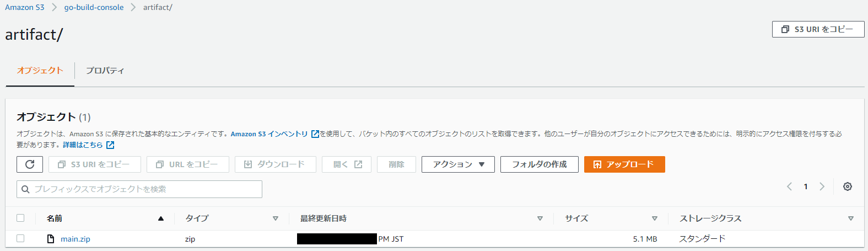Image resolution: width=868 pixels, height=251 pixels.
Task: Check the main.zip row checkbox
Action: 20,238
